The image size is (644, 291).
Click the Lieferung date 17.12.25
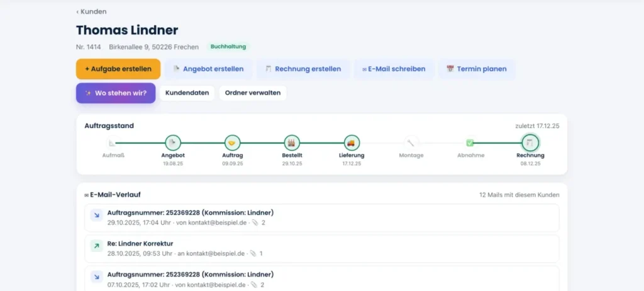coord(352,163)
